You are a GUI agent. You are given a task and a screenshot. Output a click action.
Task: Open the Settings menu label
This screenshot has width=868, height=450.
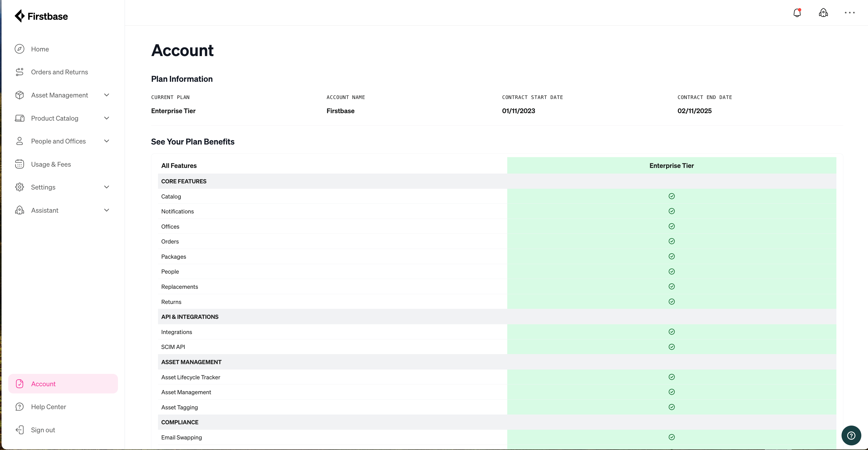(x=43, y=187)
